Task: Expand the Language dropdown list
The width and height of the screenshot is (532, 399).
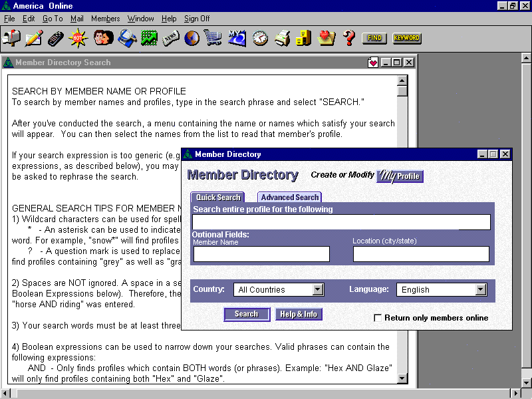Action: [x=481, y=289]
